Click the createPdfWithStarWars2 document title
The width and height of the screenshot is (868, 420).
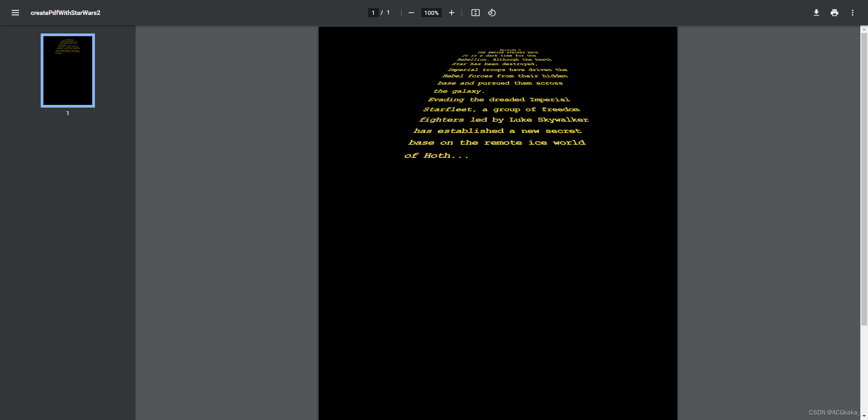coord(66,13)
